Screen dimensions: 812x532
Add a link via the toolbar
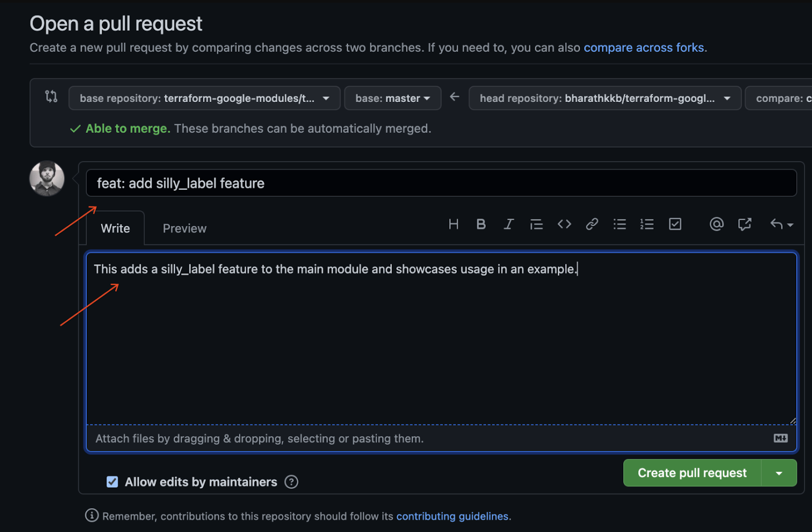click(592, 224)
